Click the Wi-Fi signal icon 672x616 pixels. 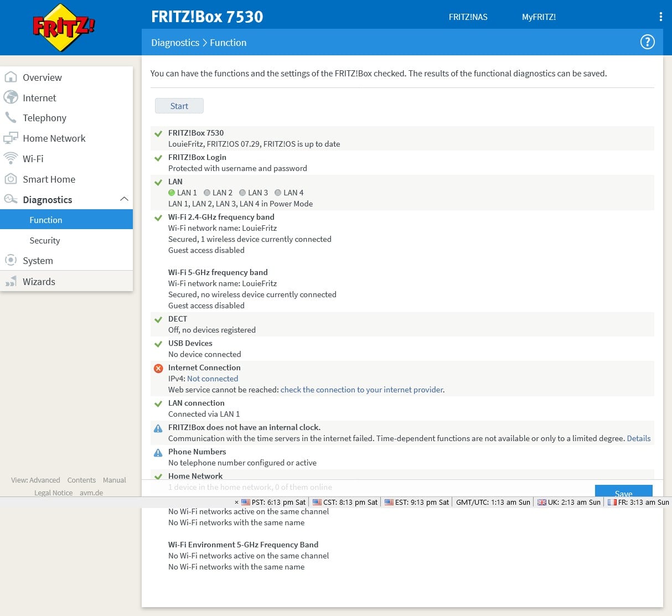tap(11, 159)
